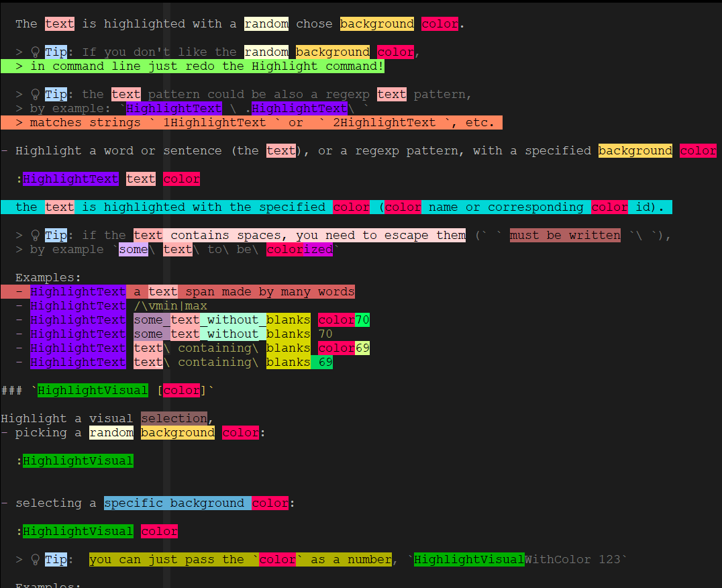The width and height of the screenshot is (722, 588).
Task: Click "corresponding" in the cyan highlighted line
Action: pyautogui.click(x=535, y=207)
